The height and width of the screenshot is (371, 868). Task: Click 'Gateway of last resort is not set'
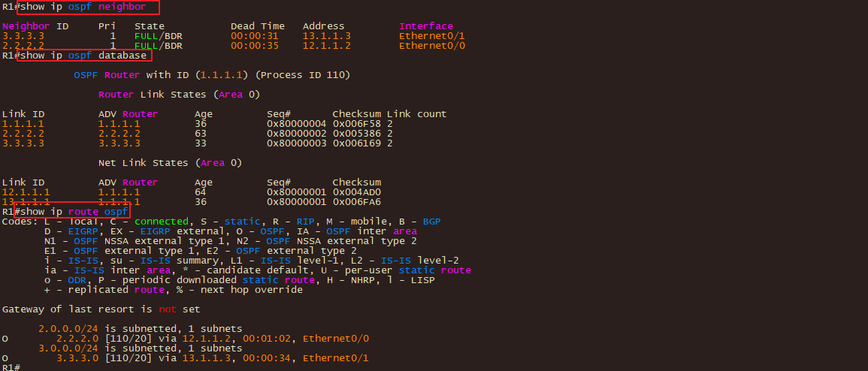[101, 309]
